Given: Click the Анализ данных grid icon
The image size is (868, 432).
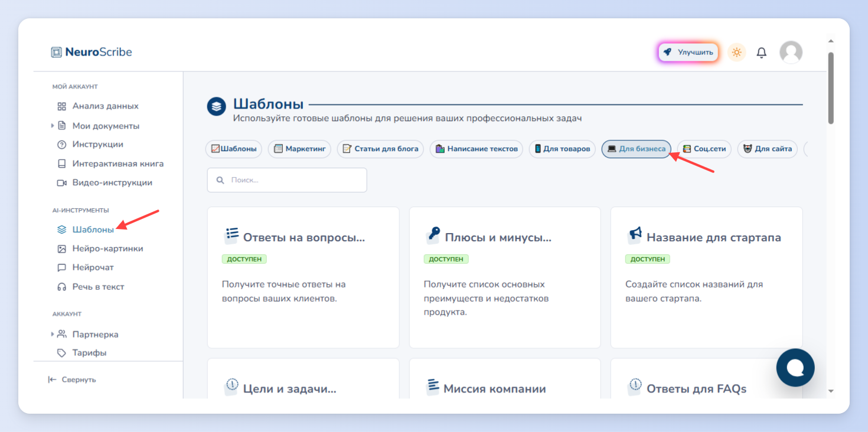Looking at the screenshot, I should (61, 106).
